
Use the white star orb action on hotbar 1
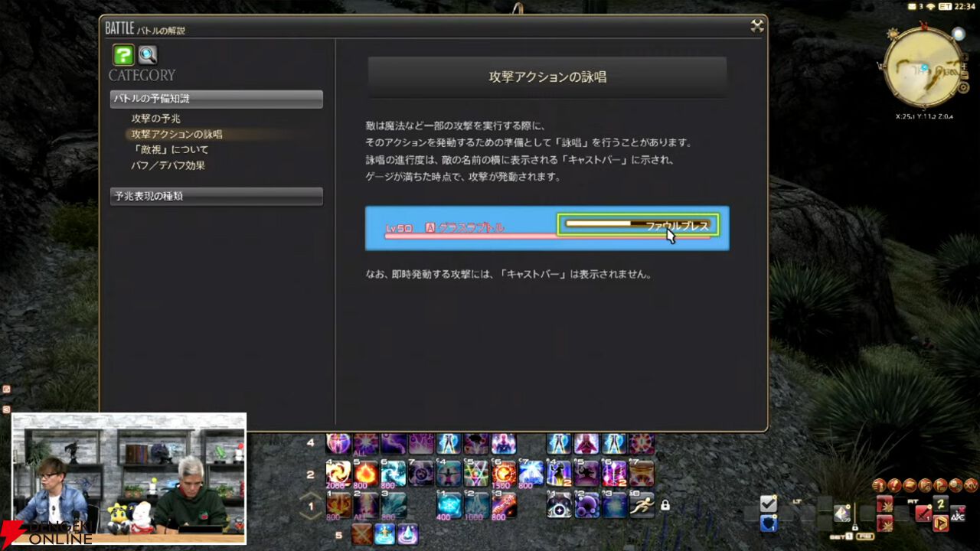click(559, 505)
